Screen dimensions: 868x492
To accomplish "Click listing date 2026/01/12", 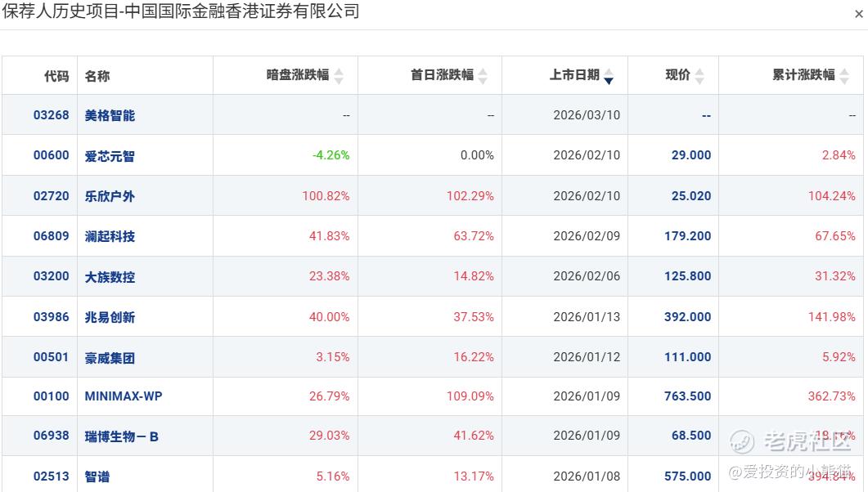I will (587, 357).
